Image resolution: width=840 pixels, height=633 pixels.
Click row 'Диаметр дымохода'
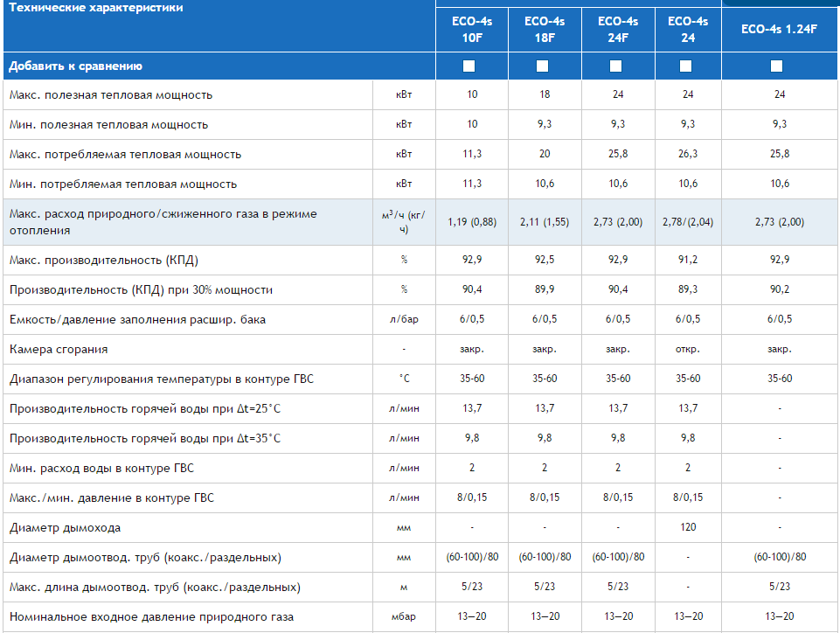420,528
